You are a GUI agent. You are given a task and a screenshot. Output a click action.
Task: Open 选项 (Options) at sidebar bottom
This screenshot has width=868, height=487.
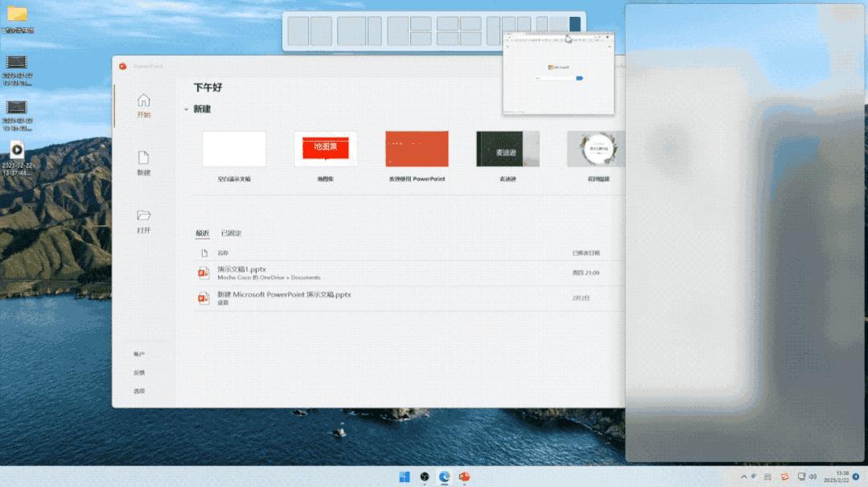[139, 391]
